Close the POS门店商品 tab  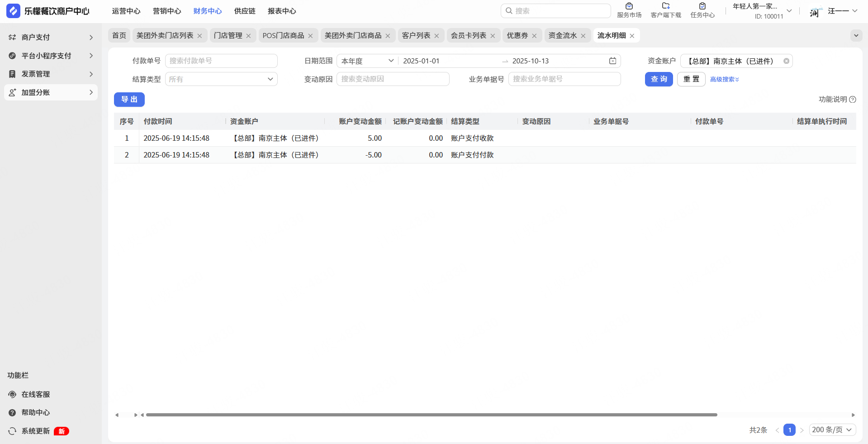310,36
